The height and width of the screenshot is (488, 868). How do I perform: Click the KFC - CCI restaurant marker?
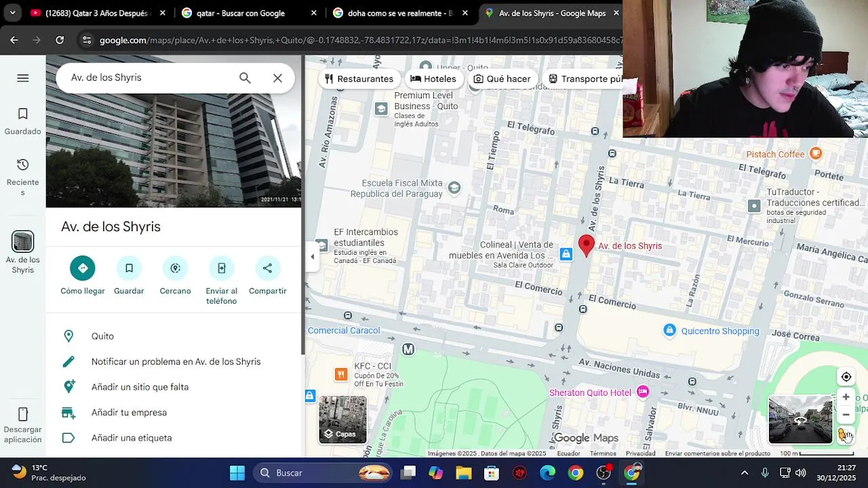340,374
